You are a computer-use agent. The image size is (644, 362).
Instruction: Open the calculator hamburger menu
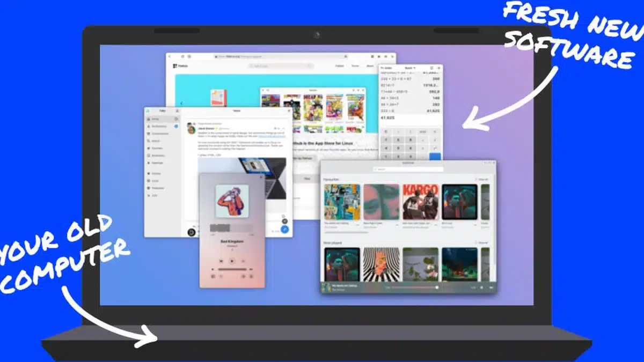(x=438, y=68)
